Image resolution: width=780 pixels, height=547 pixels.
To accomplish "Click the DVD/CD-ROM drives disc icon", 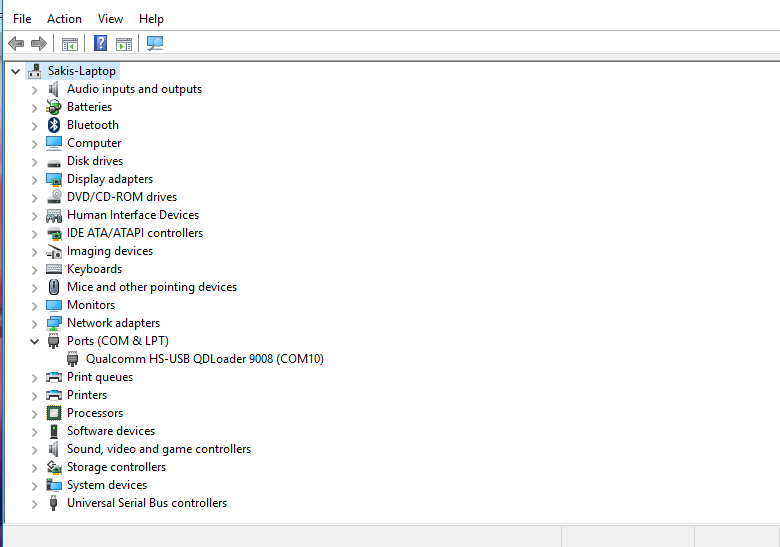I will (54, 197).
